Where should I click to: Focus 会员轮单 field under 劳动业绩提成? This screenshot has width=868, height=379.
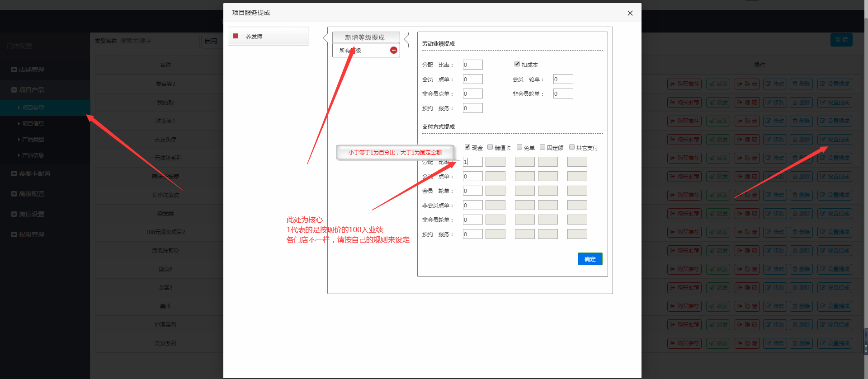click(563, 79)
